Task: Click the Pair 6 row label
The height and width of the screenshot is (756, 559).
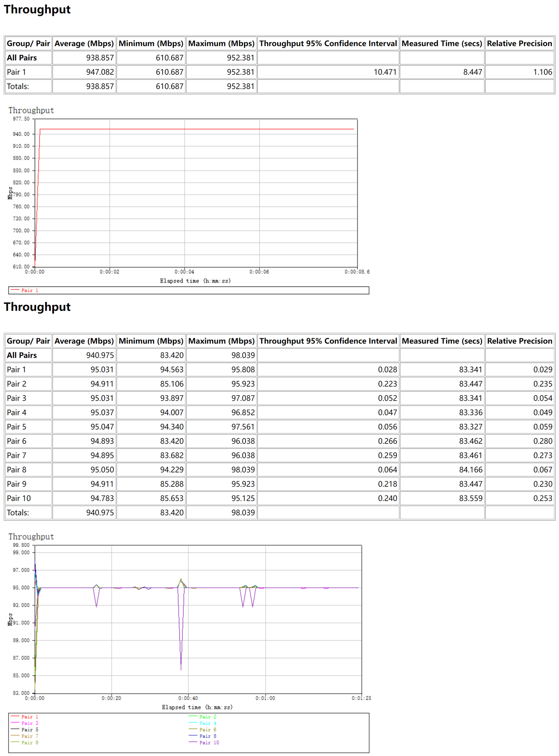Action: (17, 441)
